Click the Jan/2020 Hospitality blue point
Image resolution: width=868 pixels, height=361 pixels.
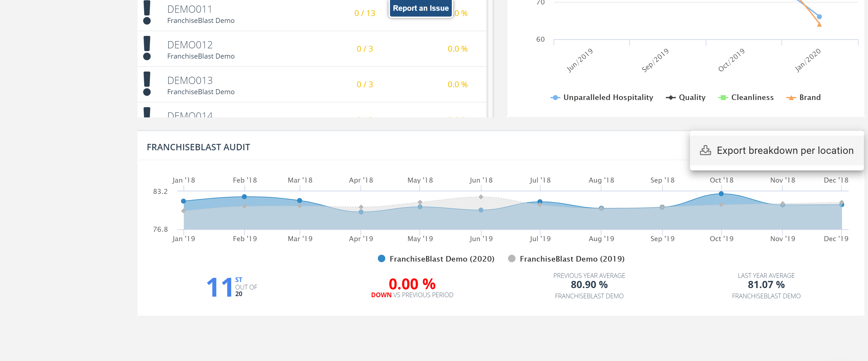[x=819, y=17]
